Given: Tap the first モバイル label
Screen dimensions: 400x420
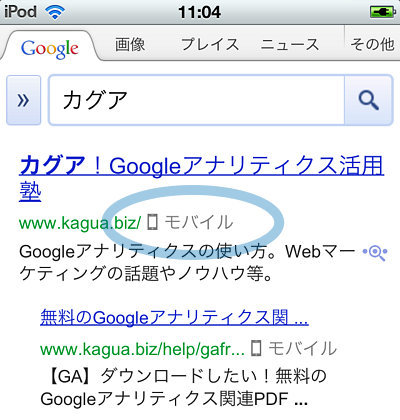Looking at the screenshot, I should click(199, 222).
